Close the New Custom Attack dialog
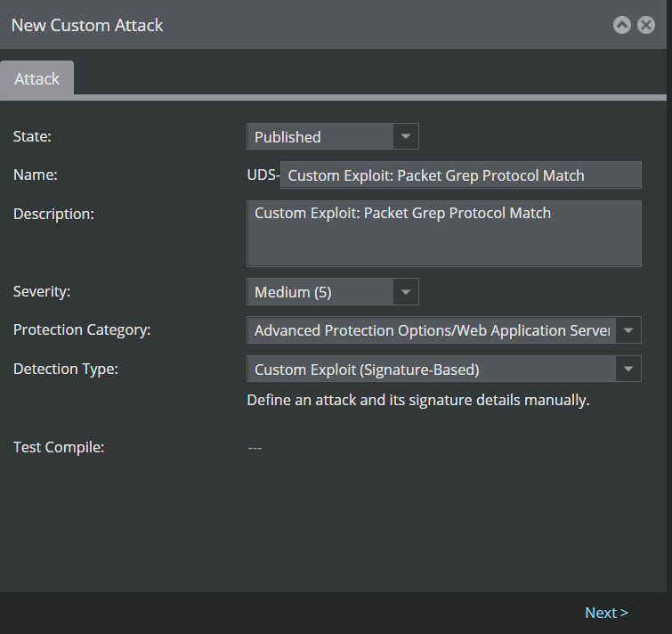This screenshot has height=634, width=672. [646, 25]
